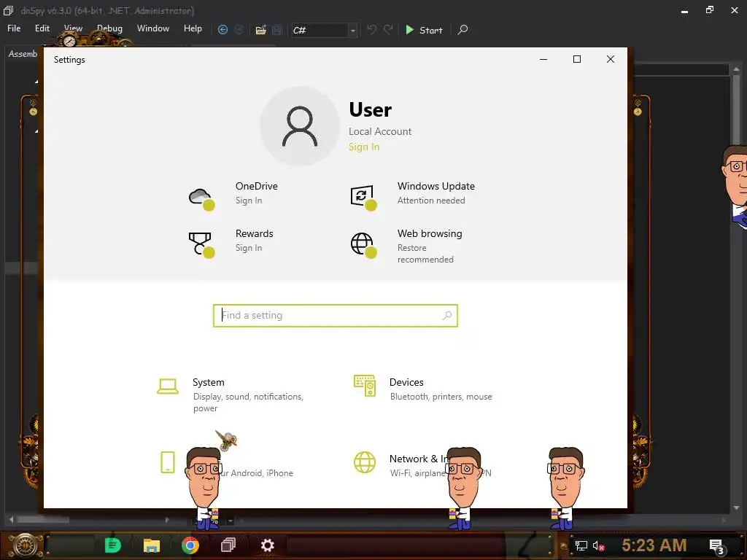The height and width of the screenshot is (560, 747).
Task: Click Settings gear icon on taskbar
Action: click(267, 545)
